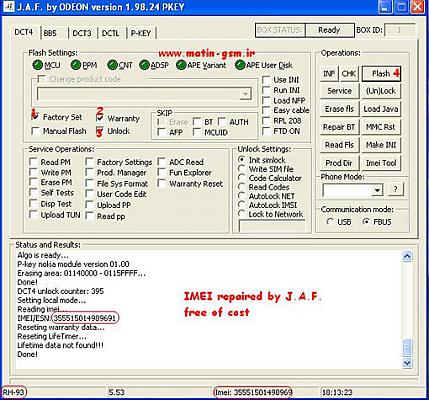Toggle the Warranty checkbox

pyautogui.click(x=100, y=118)
